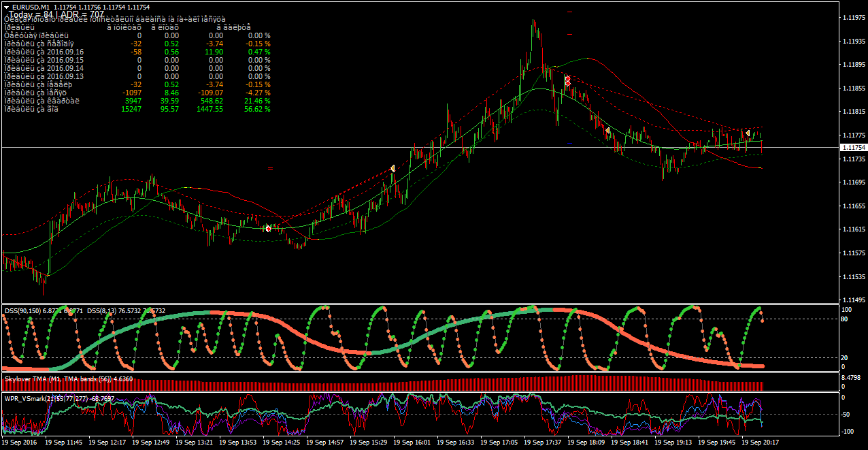Click the 1447.55 value in the stats table

pyautogui.click(x=209, y=109)
